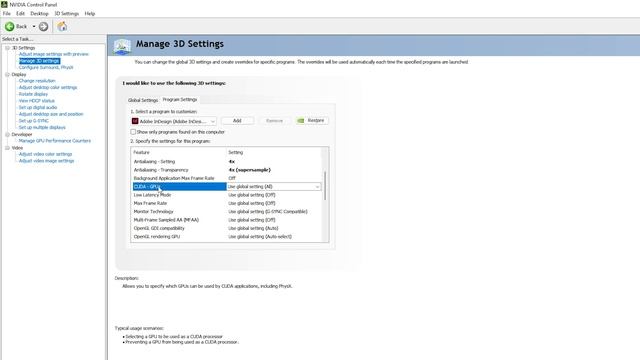Select the Monitor Technology row

[227, 211]
